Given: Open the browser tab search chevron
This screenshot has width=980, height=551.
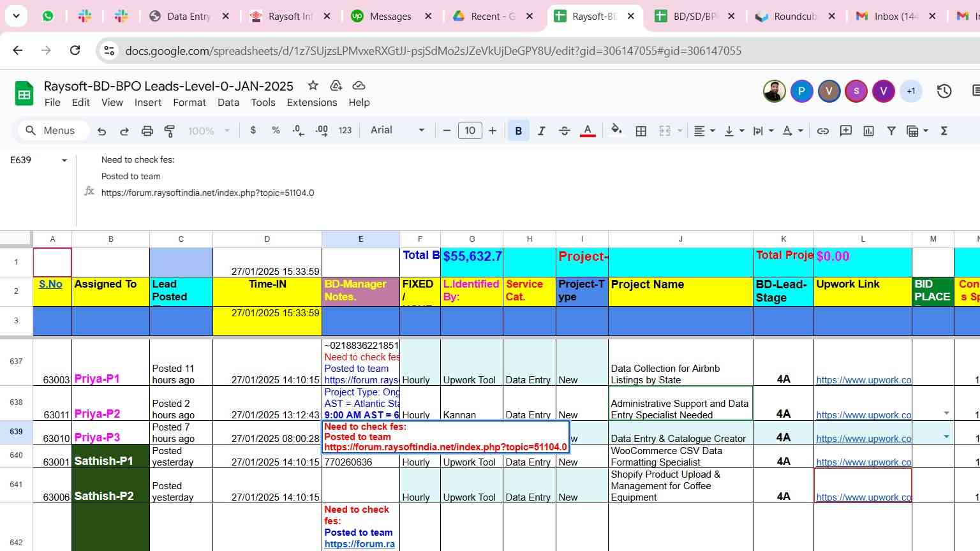Looking at the screenshot, I should tap(16, 16).
